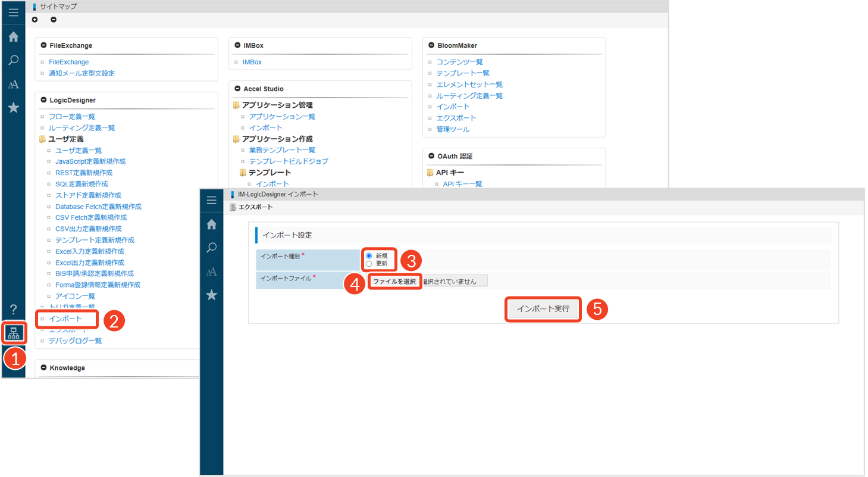Open the hamburger menu in the Sitemap window
The width and height of the screenshot is (868, 477).
13,13
